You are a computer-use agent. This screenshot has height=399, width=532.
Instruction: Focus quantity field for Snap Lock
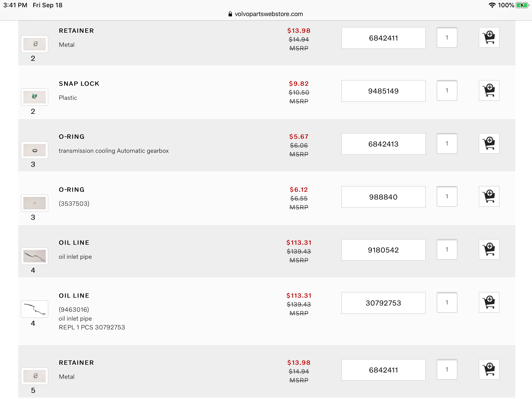pos(447,90)
